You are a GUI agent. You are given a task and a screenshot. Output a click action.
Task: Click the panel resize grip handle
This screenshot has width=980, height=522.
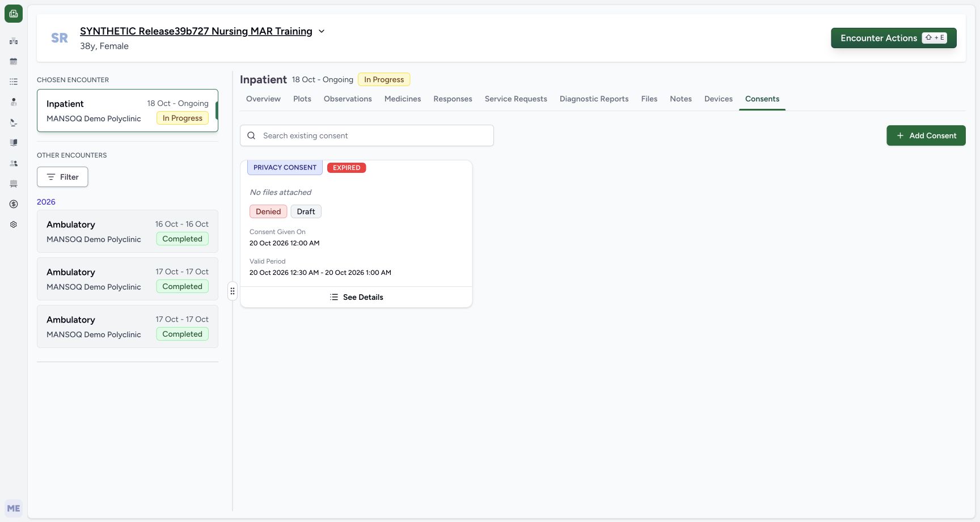pos(233,291)
